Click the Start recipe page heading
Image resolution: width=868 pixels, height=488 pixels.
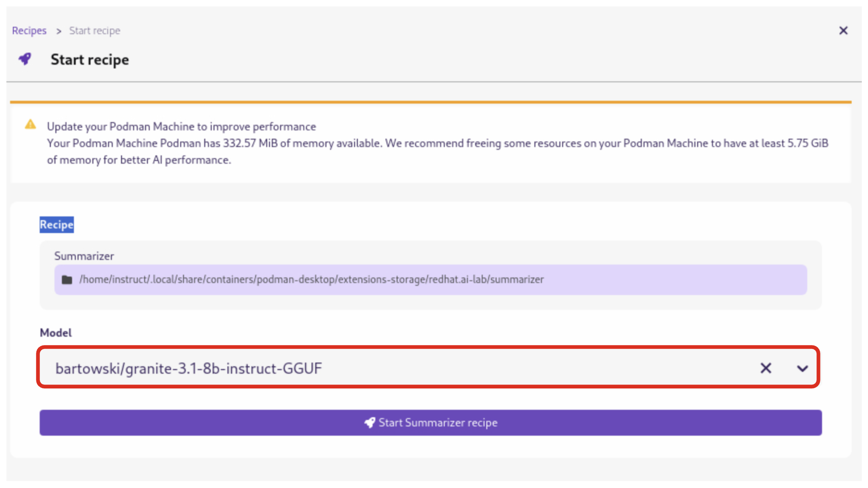point(90,60)
